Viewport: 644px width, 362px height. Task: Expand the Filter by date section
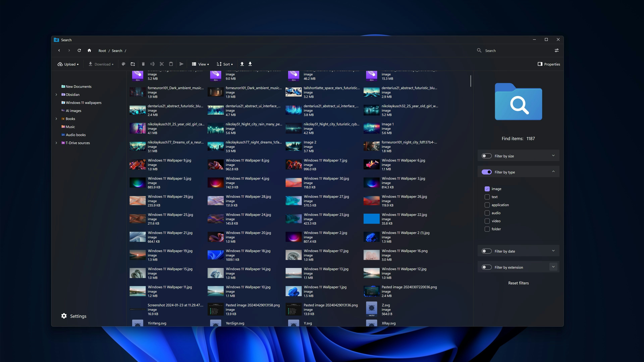pos(553,251)
